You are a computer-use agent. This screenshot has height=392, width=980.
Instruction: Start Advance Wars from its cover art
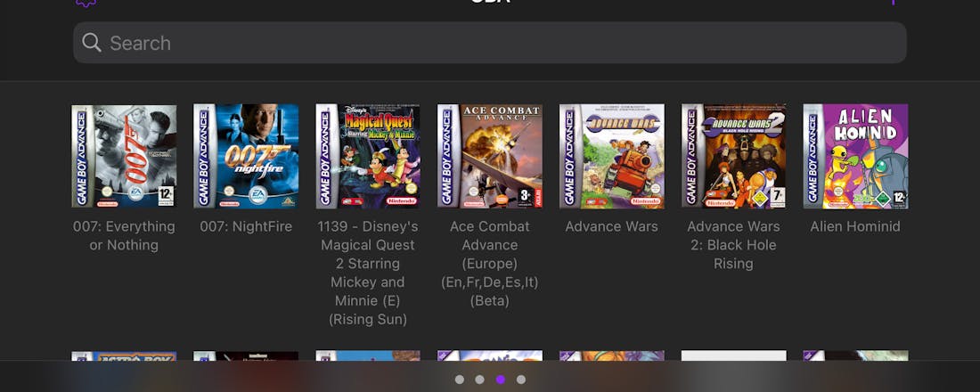612,156
